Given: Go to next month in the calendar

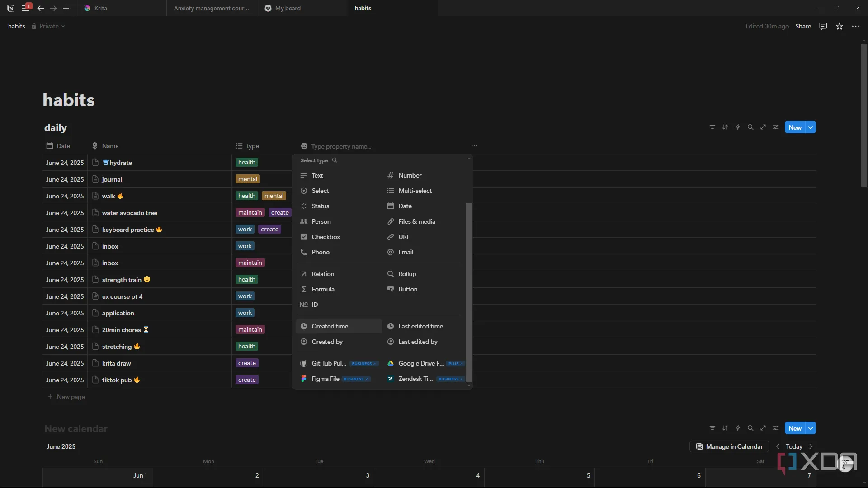Looking at the screenshot, I should coord(811,446).
